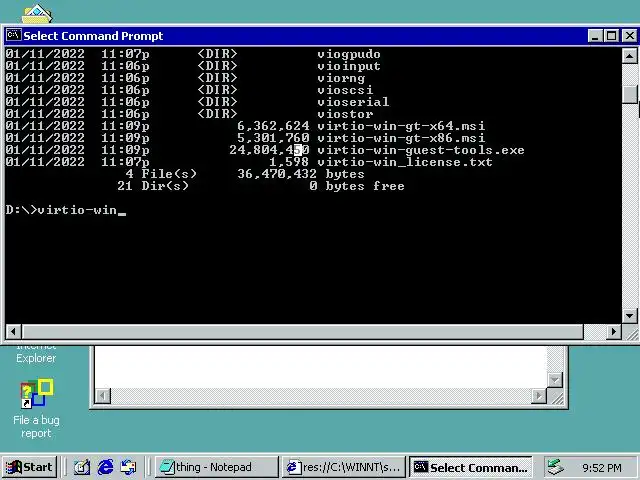The height and width of the screenshot is (480, 640).
Task: Click Command Prompt horizontal scrollbar thumb
Action: (302, 331)
